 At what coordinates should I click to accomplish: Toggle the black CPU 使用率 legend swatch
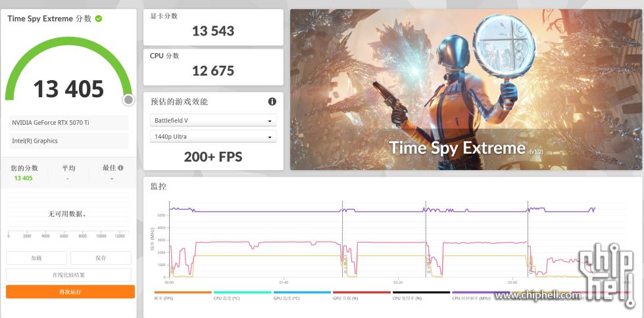pyautogui.click(x=421, y=292)
